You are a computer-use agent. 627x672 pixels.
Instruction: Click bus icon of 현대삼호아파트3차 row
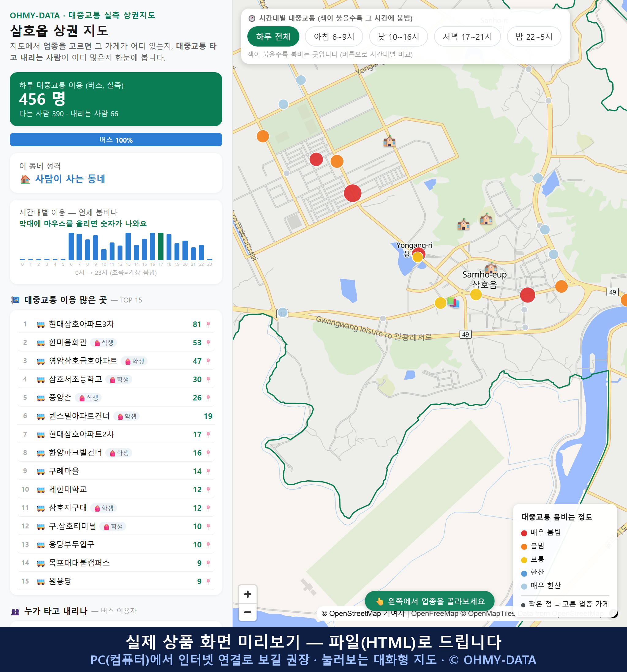(x=40, y=325)
